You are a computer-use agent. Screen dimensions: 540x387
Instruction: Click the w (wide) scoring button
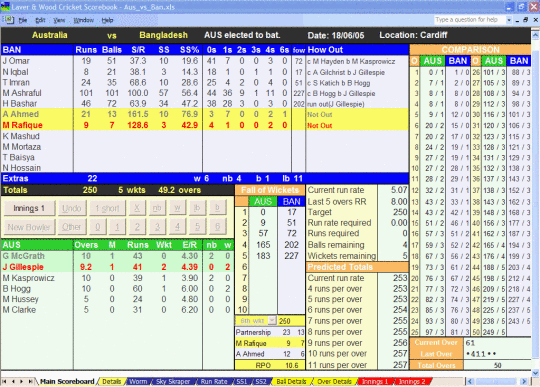pos(177,208)
